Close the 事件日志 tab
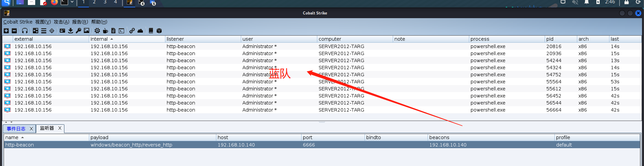 31,129
